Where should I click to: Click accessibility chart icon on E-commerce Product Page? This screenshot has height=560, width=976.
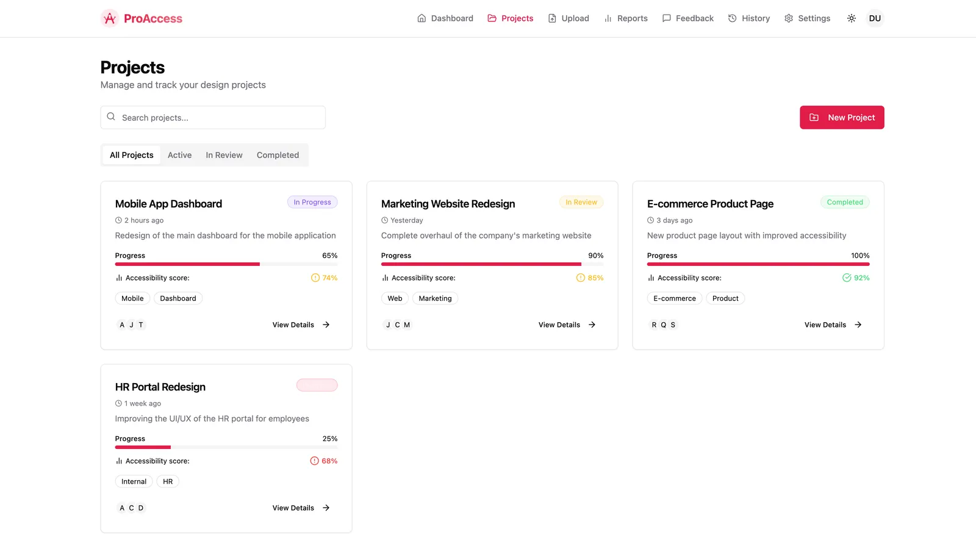click(651, 278)
